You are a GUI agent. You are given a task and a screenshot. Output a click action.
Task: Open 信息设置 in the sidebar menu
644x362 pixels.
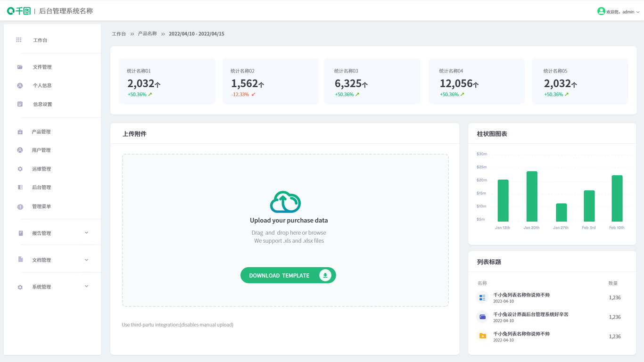pyautogui.click(x=42, y=104)
